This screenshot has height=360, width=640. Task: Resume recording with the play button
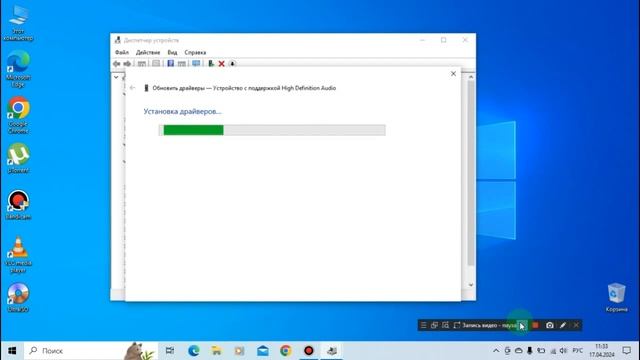click(x=522, y=325)
